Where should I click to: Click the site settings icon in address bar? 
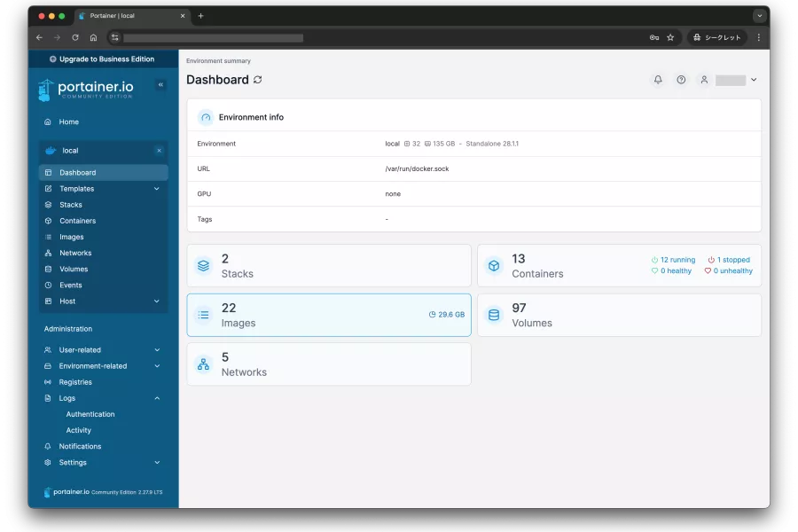pos(115,37)
